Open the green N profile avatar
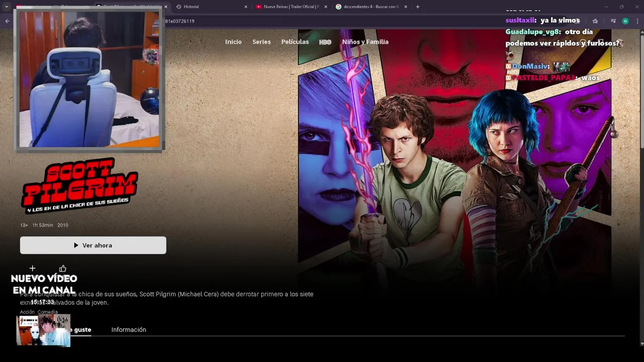Viewport: 644px width, 362px height. tap(625, 21)
